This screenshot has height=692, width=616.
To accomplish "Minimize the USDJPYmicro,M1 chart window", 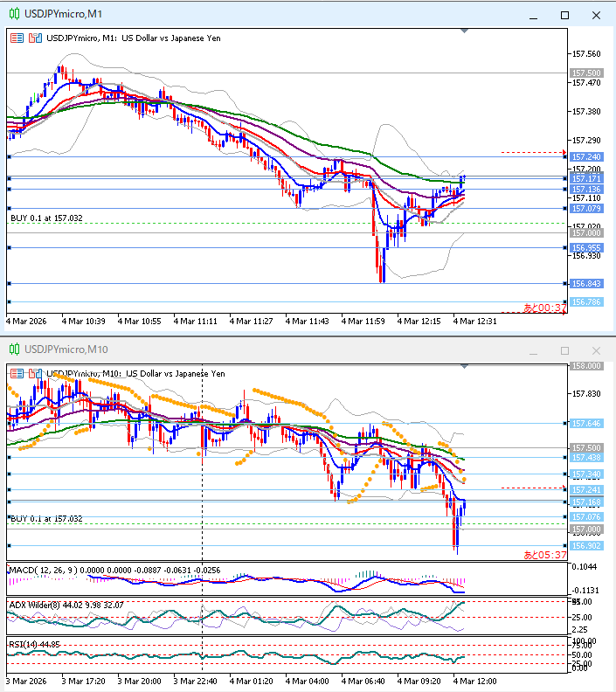I will pos(532,15).
